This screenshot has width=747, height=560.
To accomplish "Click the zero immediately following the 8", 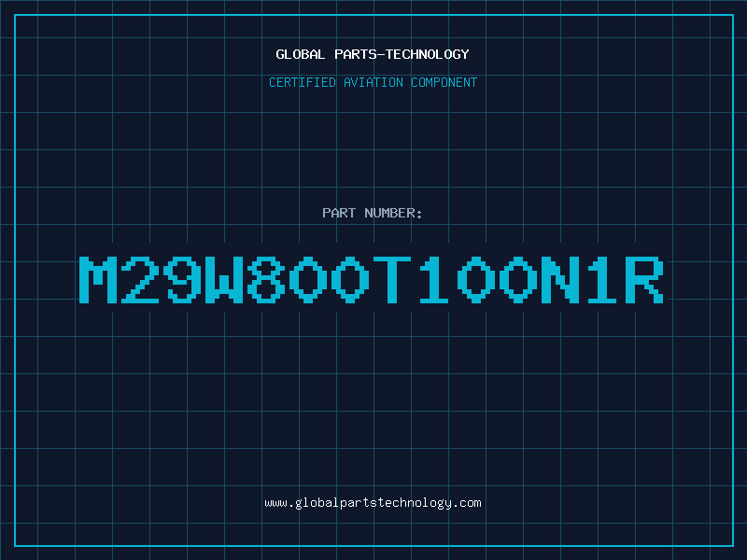I will [308, 279].
